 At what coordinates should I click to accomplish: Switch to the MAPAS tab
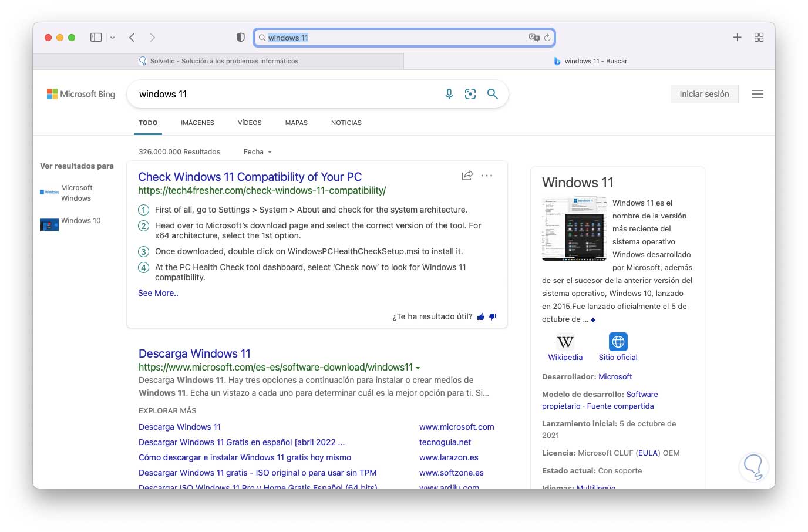[x=297, y=123]
